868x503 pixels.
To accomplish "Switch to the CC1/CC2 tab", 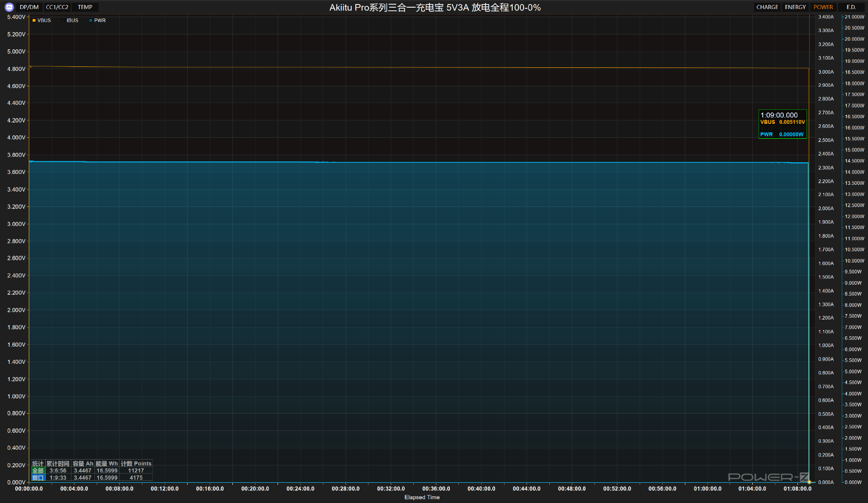I will (x=57, y=7).
